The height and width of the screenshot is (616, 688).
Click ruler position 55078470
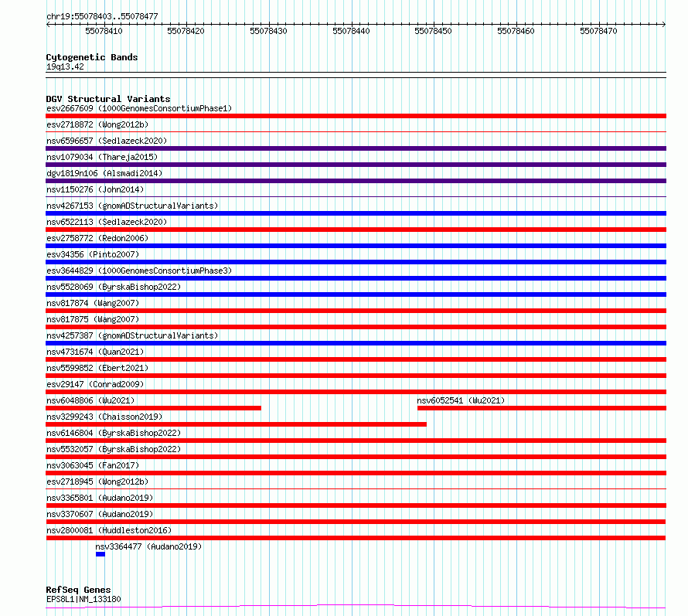coord(598,31)
